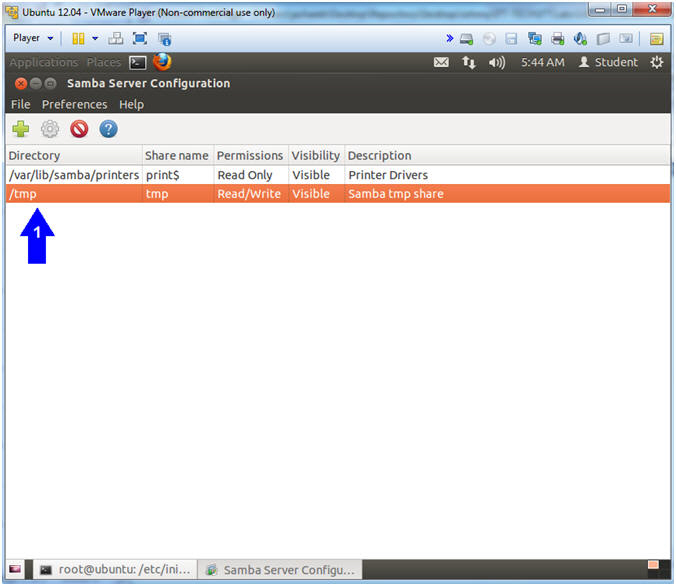The width and height of the screenshot is (676, 586).
Task: Click VMware full screen mode icon
Action: coord(140,38)
